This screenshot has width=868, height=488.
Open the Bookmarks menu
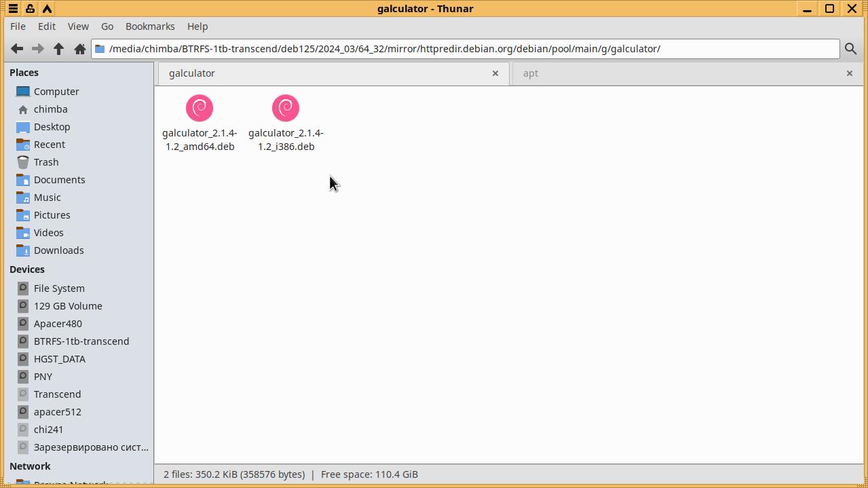tap(150, 26)
